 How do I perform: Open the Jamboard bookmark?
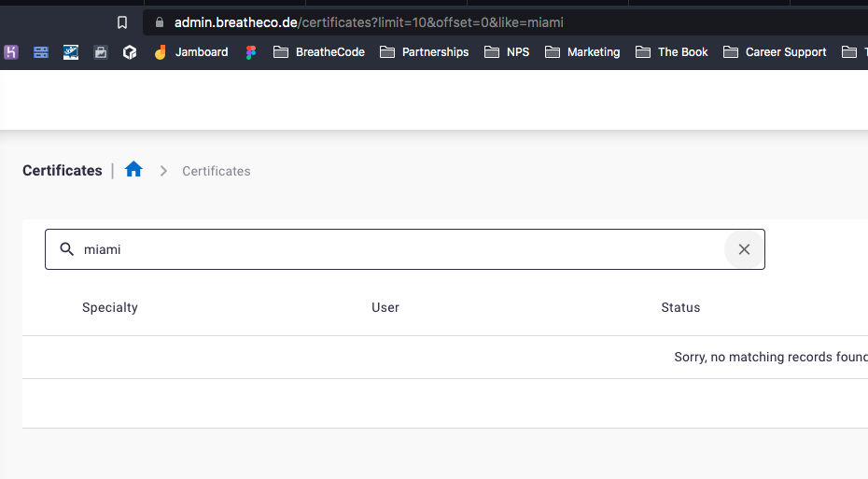click(191, 52)
